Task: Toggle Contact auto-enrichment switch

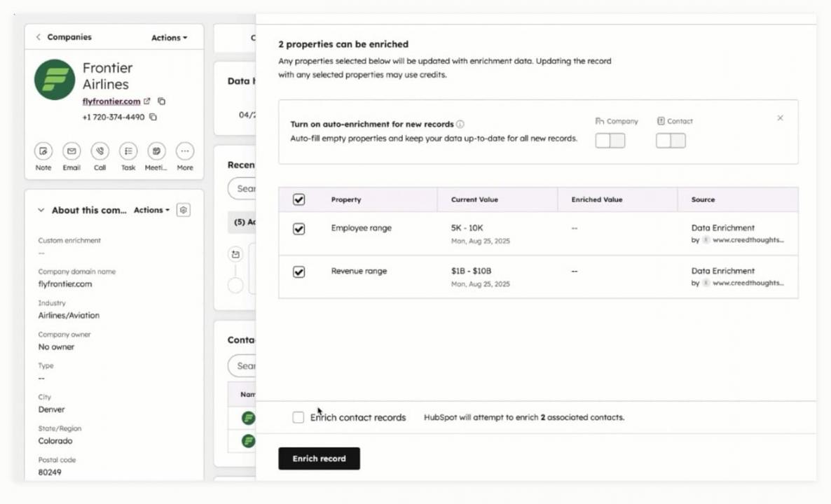Action: 671,140
